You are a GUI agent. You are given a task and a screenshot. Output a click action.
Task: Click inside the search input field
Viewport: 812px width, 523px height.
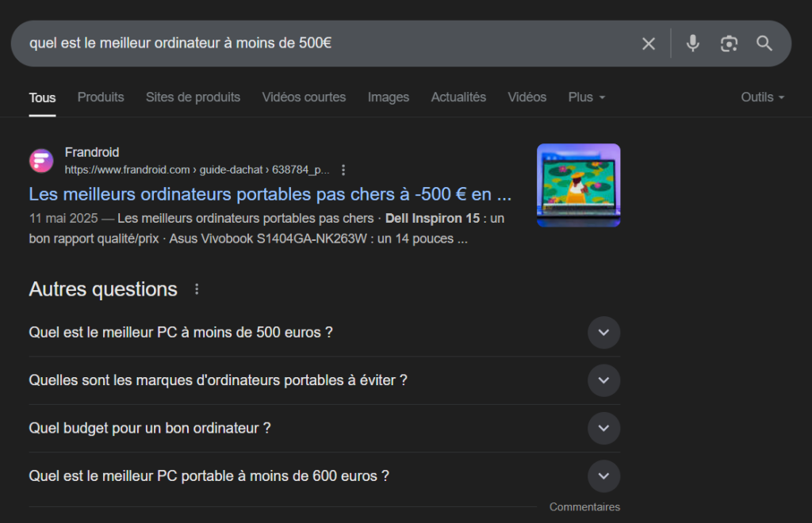[x=317, y=44]
